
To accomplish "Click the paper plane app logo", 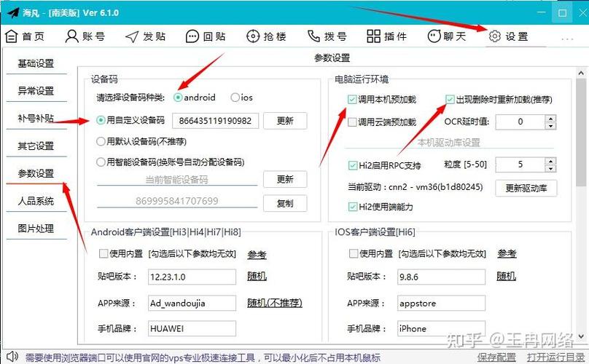I will [13, 13].
